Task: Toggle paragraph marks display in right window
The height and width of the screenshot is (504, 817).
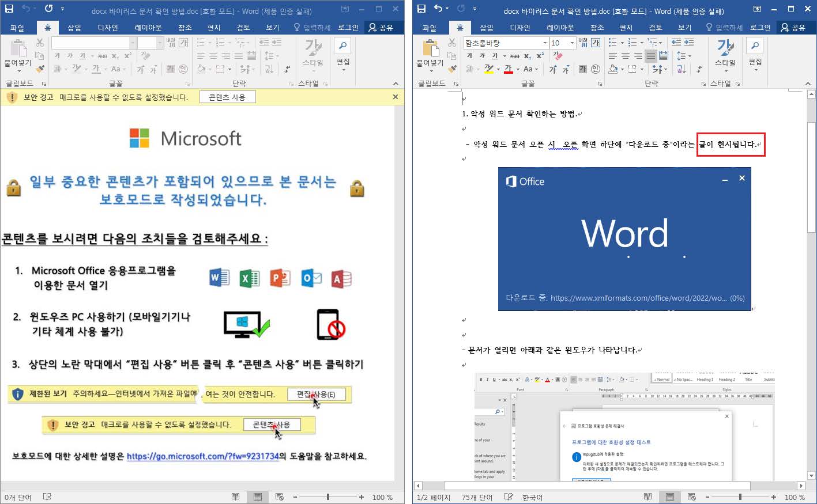Action: click(x=699, y=69)
